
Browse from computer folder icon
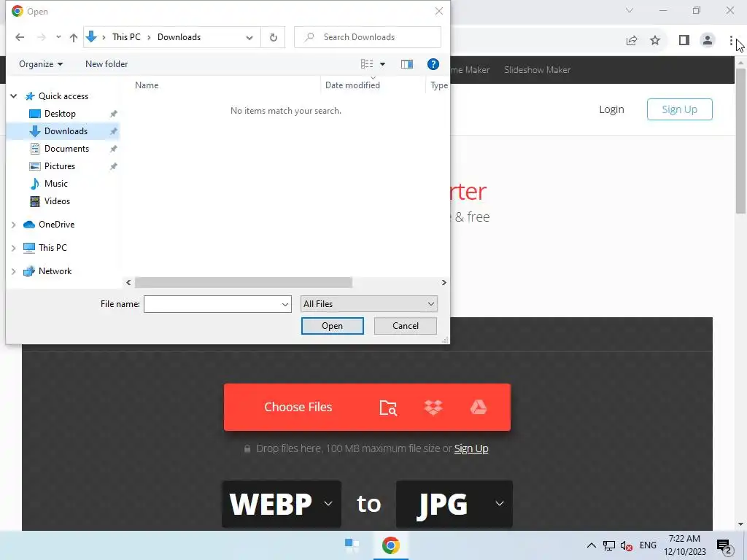pos(388,408)
